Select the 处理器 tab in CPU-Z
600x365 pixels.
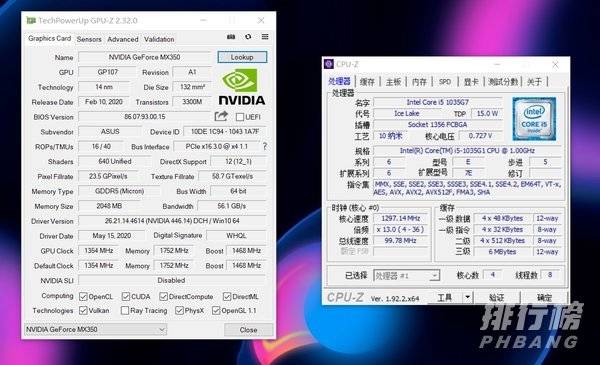(339, 81)
